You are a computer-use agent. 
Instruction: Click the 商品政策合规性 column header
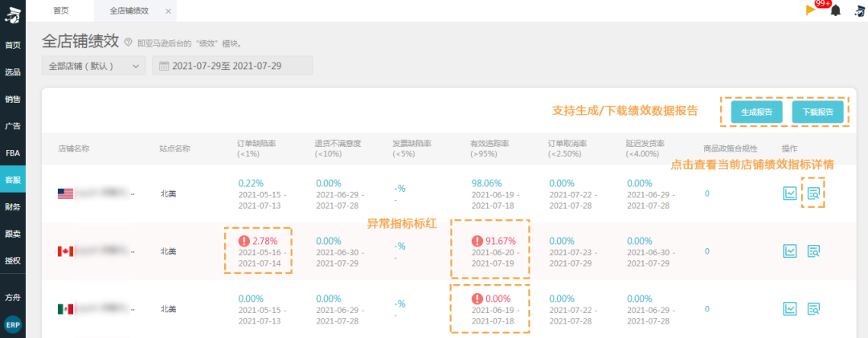pyautogui.click(x=730, y=149)
